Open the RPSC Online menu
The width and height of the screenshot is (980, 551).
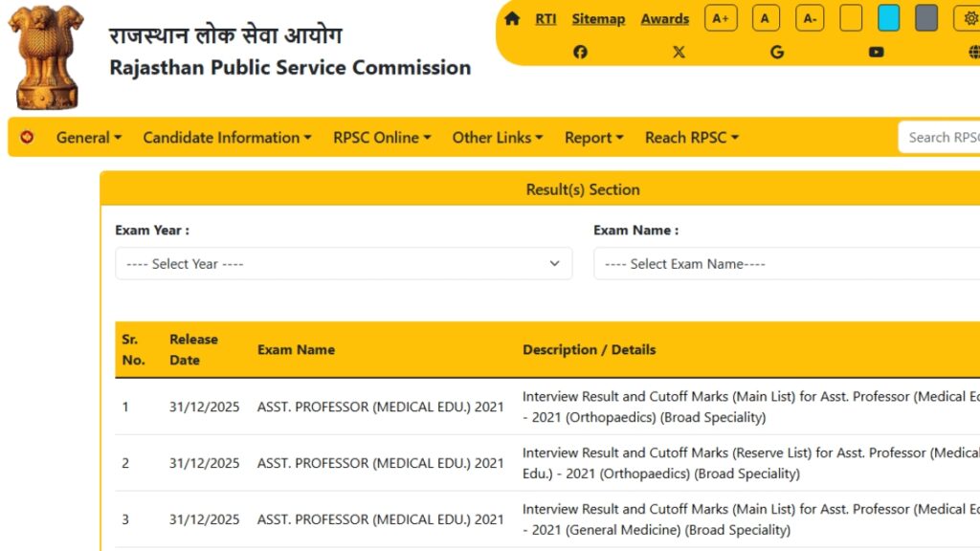(382, 137)
